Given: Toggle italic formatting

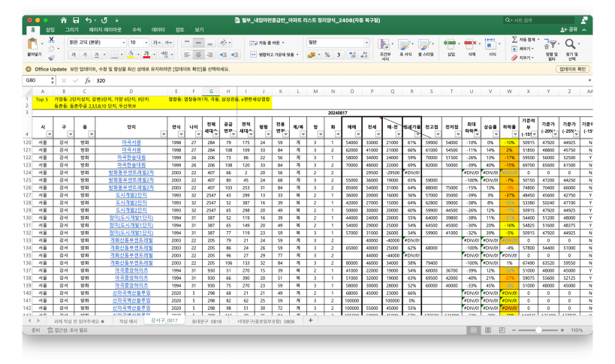Looking at the screenshot, I should click(85, 55).
